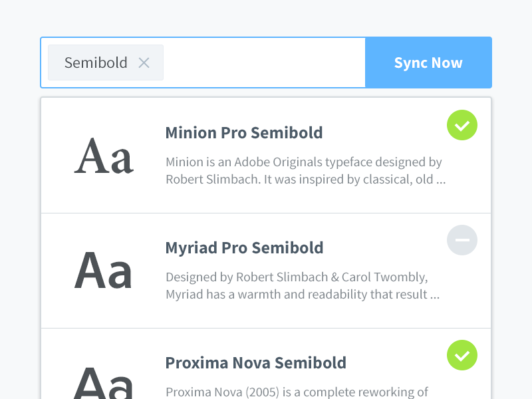Click the search field beside Semibold tag
The width and height of the screenshot is (532, 399).
(x=264, y=63)
